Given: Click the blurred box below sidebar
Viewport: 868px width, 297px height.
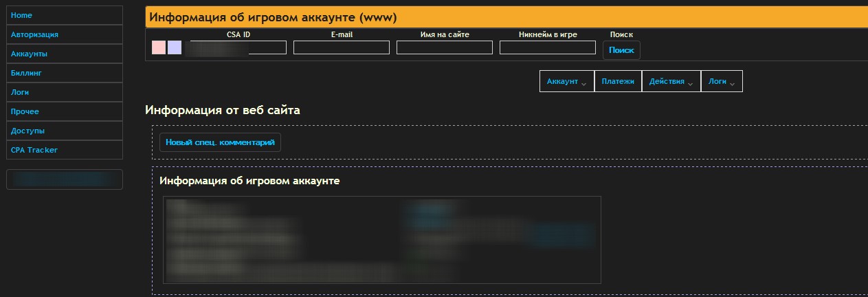Looking at the screenshot, I should 65,179.
